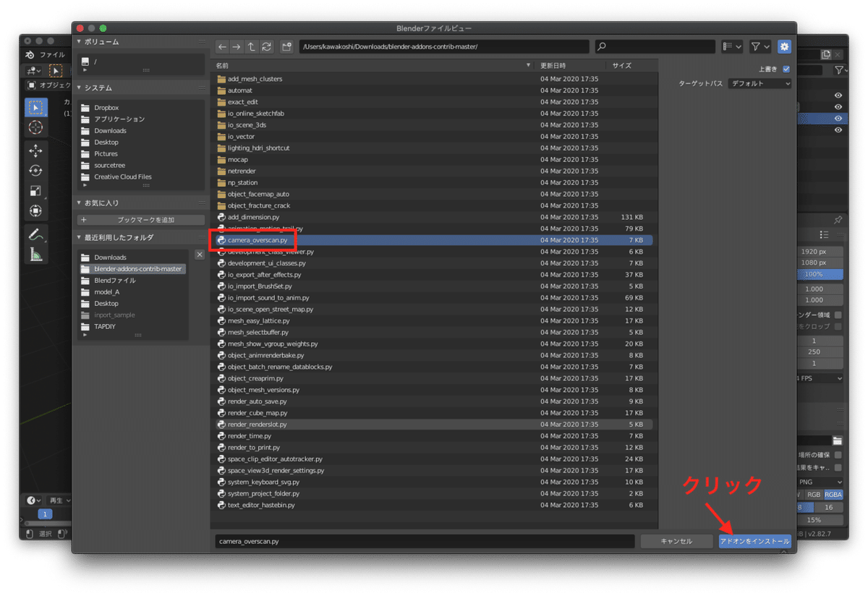Screen dimensions: 868x596
Task: Open the create new directory icon
Action: click(x=286, y=46)
